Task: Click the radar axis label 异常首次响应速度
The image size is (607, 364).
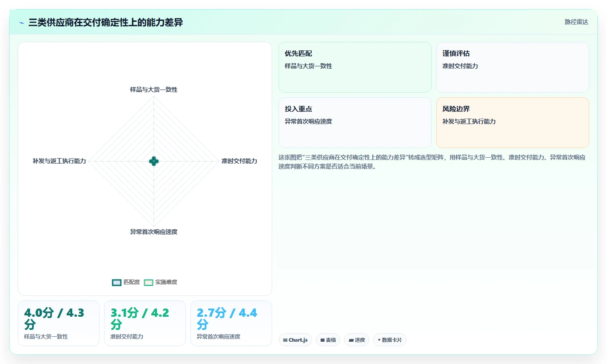Action: (154, 232)
